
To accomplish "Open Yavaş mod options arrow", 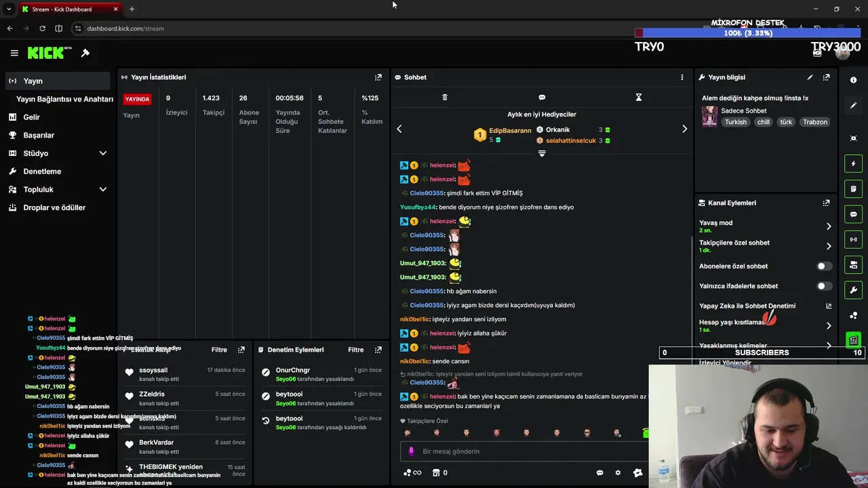I will 828,226.
